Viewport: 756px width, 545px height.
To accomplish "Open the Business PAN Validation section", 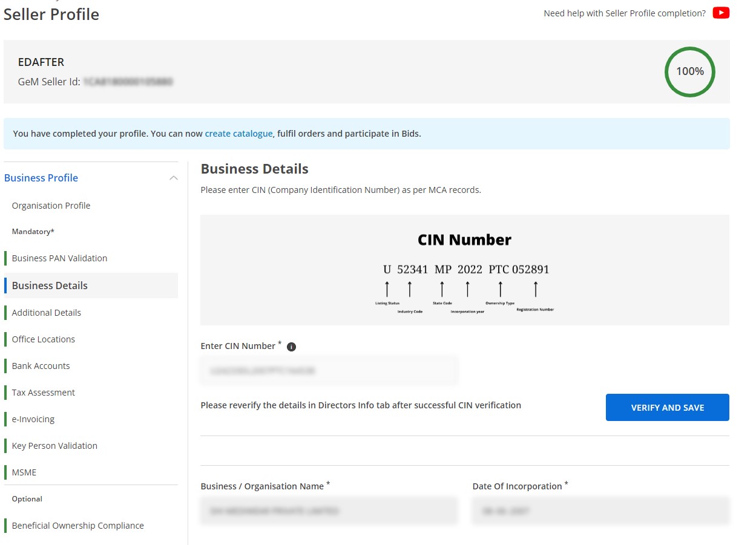I will click(59, 258).
